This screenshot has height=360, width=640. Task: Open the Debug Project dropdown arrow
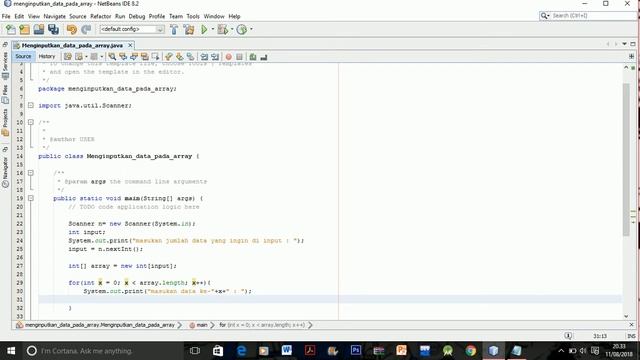(232, 29)
